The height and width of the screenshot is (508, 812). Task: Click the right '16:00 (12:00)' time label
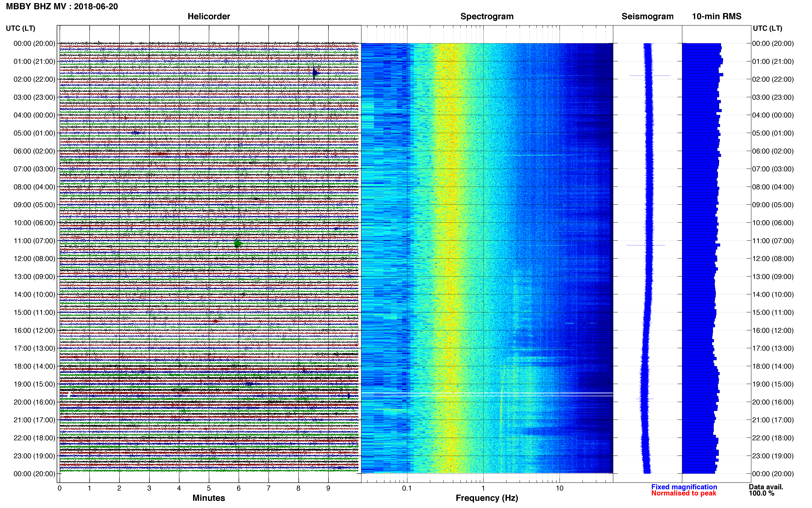[x=773, y=330]
